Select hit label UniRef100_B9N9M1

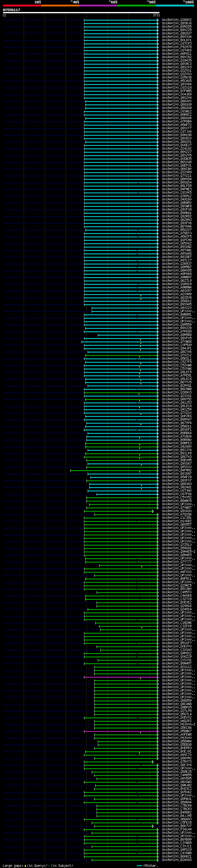pos(176,314)
